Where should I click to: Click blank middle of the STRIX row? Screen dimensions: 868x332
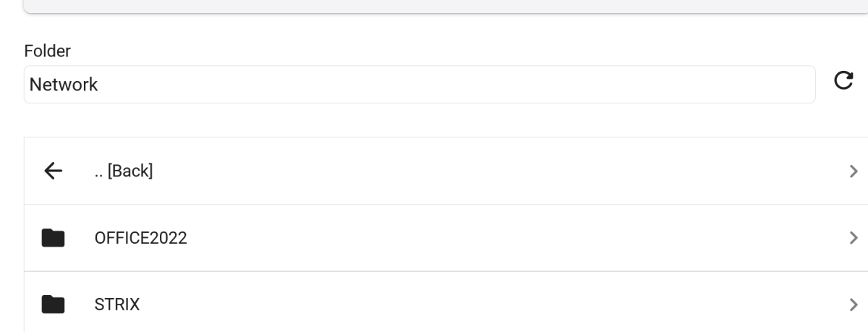click(470, 305)
